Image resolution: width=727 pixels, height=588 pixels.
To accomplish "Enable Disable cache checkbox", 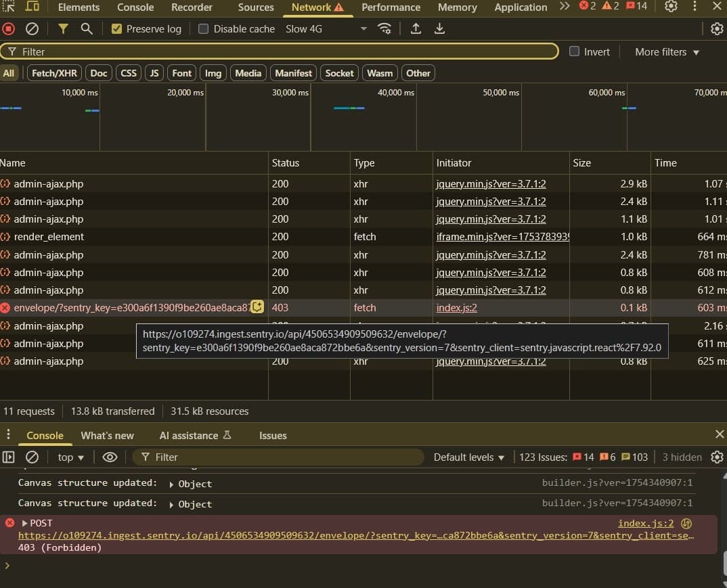I will (203, 28).
